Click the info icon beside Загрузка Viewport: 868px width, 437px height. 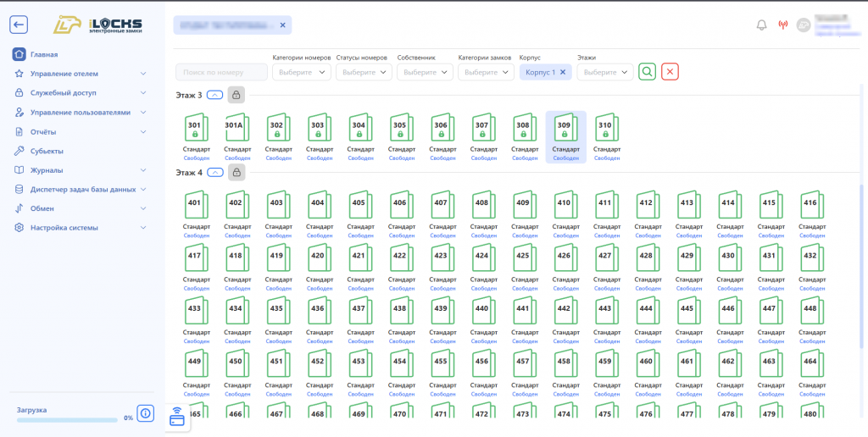click(146, 412)
